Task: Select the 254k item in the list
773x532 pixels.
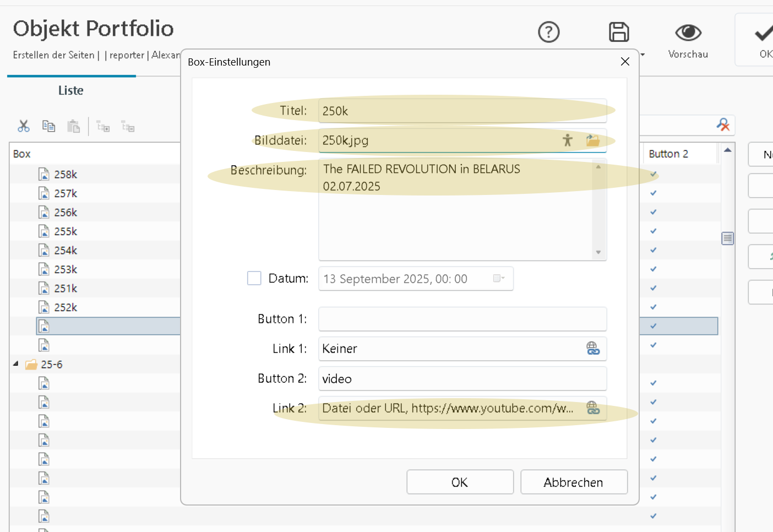Action: point(66,251)
